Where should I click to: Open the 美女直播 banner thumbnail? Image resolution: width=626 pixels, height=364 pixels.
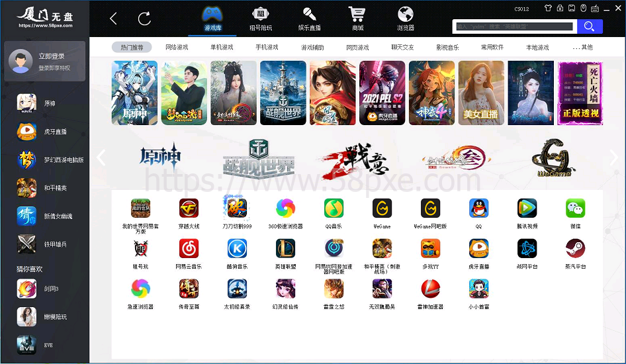481,93
